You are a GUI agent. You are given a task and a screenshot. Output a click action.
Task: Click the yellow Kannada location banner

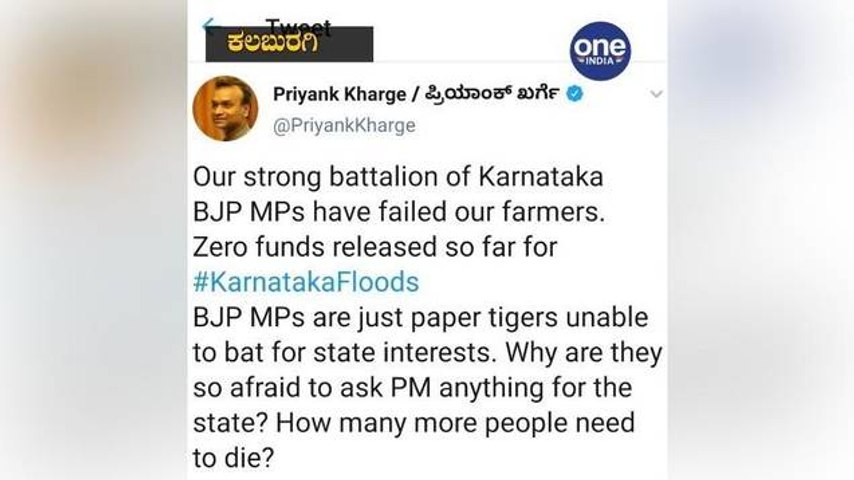point(289,44)
